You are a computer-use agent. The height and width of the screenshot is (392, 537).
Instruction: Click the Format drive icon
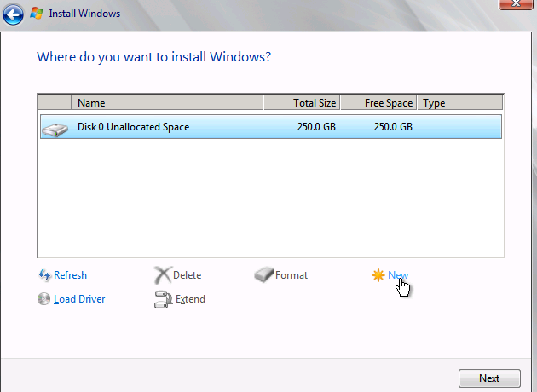(263, 275)
